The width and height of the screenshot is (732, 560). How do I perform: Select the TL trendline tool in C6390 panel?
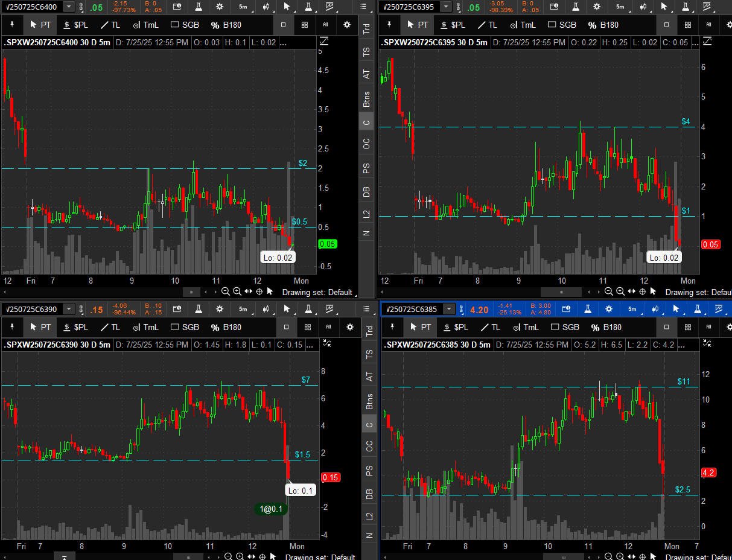point(110,327)
